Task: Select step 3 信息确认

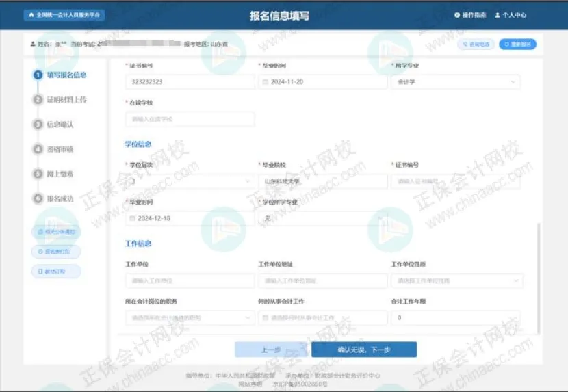Action: (x=53, y=125)
